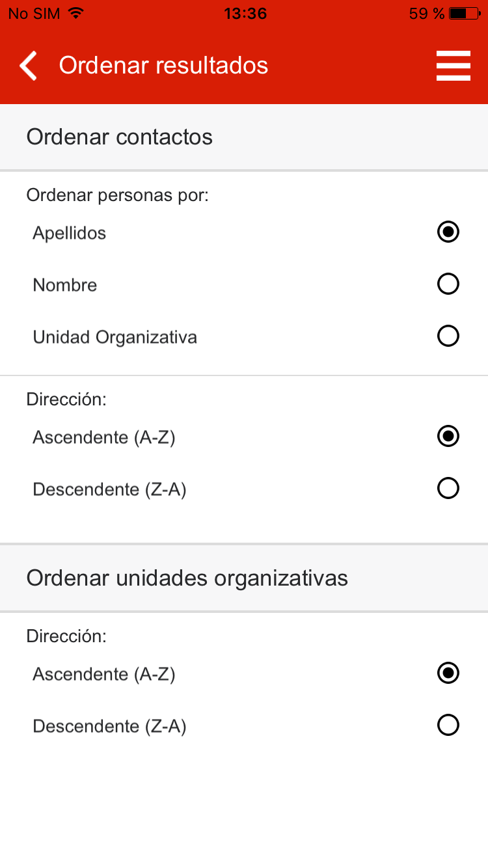The height and width of the screenshot is (868, 488).
Task: Tap the Ordenar resultados title
Action: point(164,66)
